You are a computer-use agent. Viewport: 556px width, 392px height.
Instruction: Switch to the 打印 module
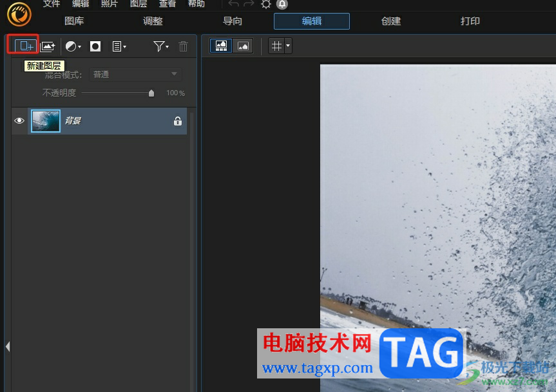470,21
